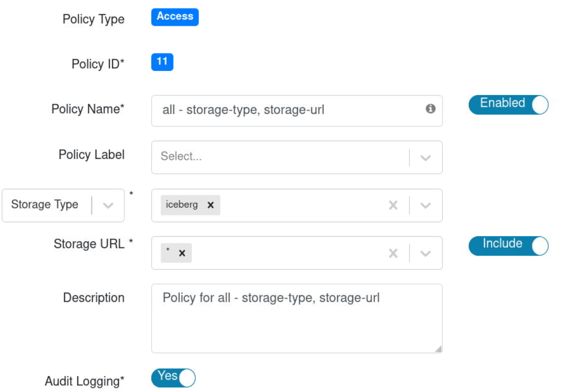Turn off Audit Logging Yes toggle
The width and height of the screenshot is (562, 392).
(174, 378)
